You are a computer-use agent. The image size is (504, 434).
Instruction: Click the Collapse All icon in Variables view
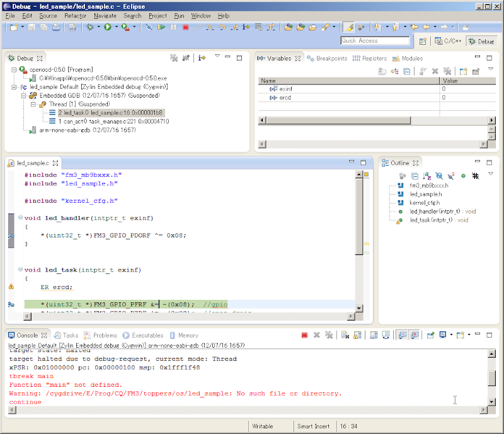[406, 72]
